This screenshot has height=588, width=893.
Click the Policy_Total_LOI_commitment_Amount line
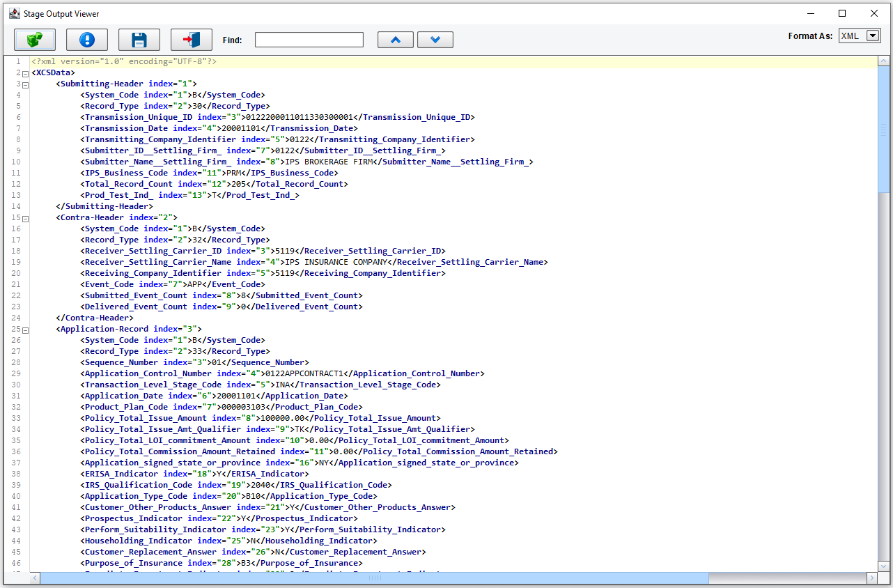295,440
